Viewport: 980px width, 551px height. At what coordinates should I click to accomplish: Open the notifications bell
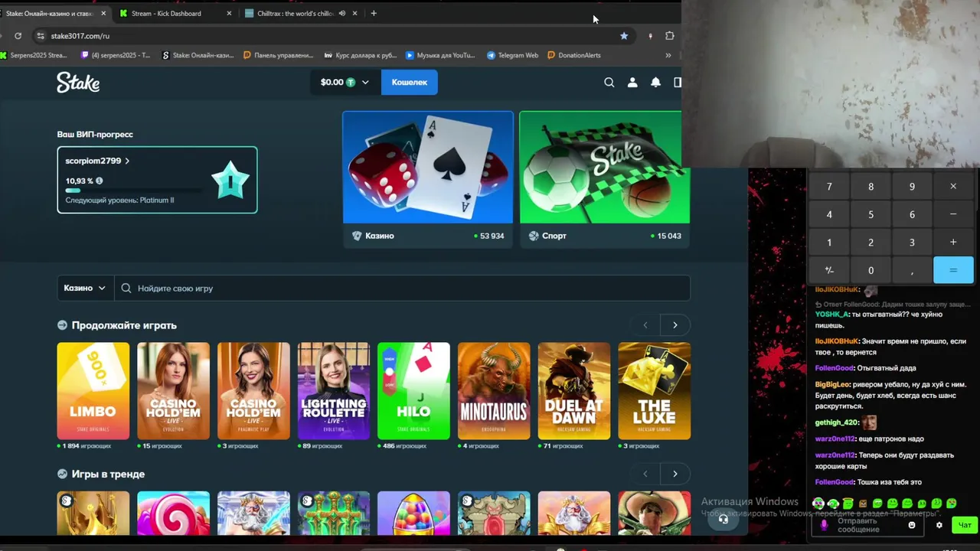(655, 83)
